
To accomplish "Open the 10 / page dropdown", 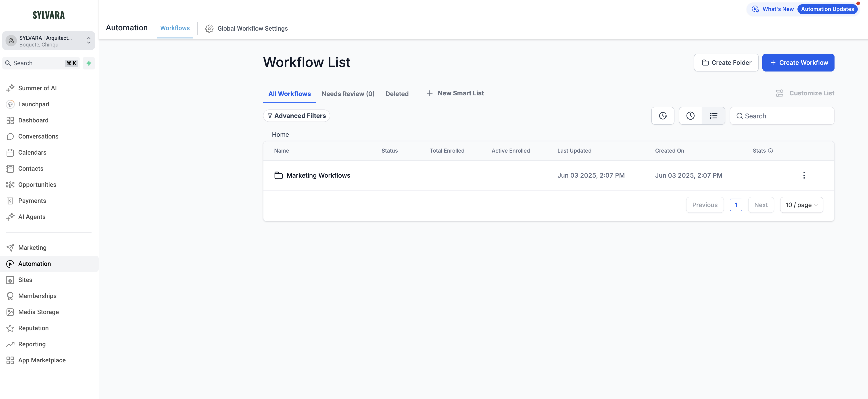I will (x=801, y=205).
